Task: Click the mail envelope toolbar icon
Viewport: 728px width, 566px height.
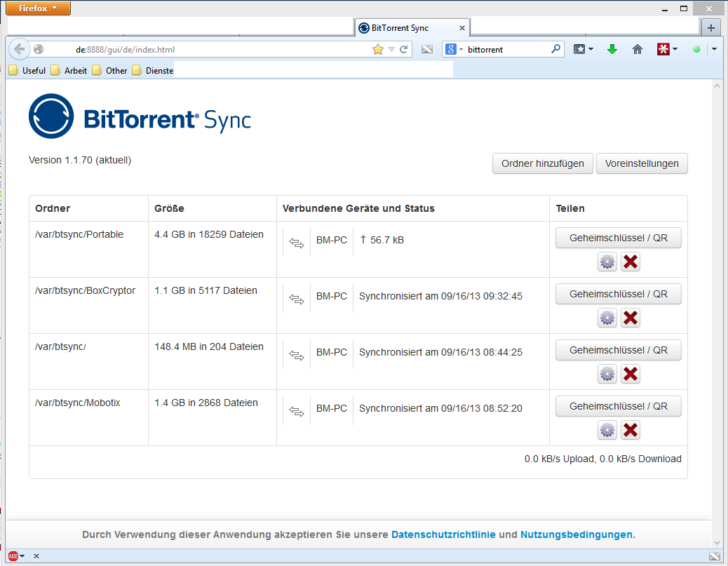Action: tap(427, 49)
